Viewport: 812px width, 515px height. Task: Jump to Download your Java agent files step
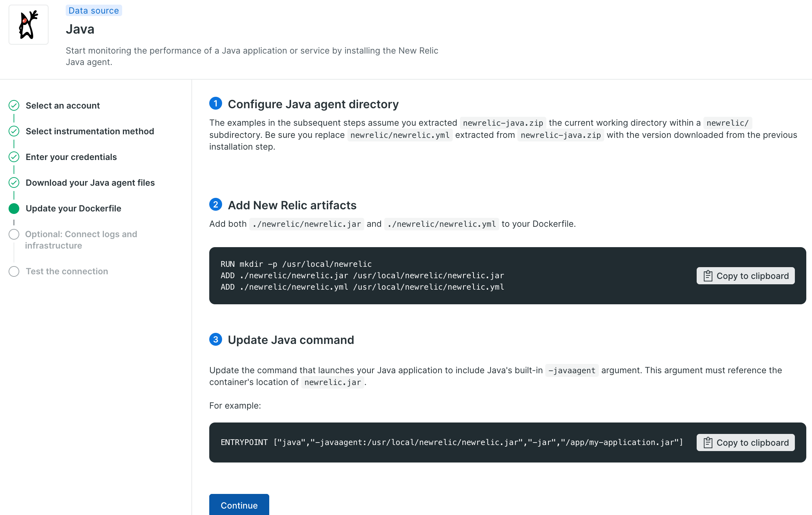point(90,182)
